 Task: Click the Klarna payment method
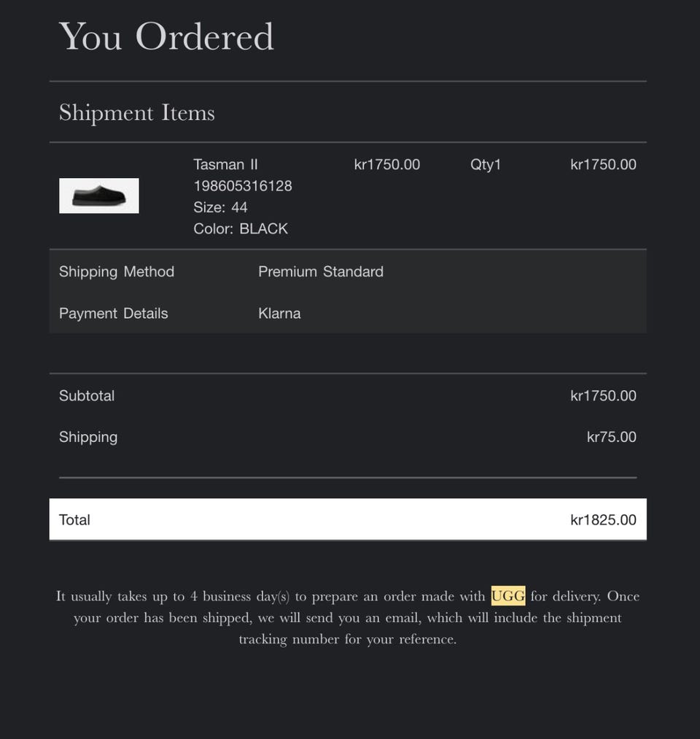pos(279,313)
